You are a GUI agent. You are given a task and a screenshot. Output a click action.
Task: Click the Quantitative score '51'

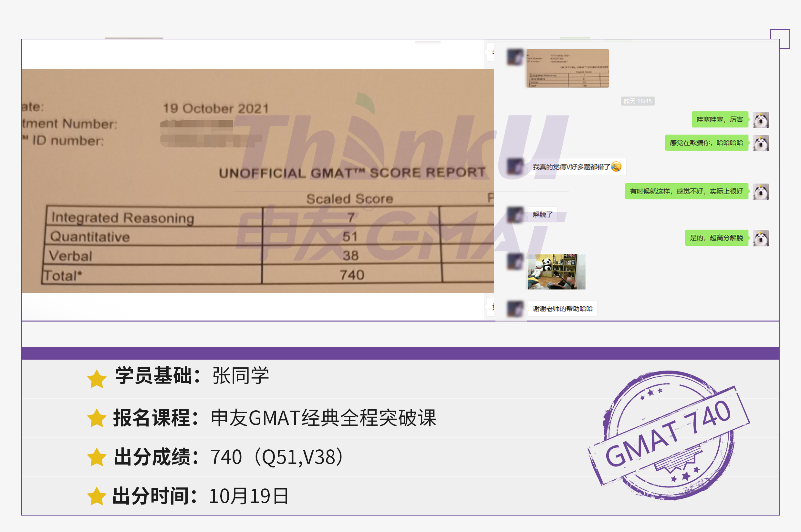point(350,237)
